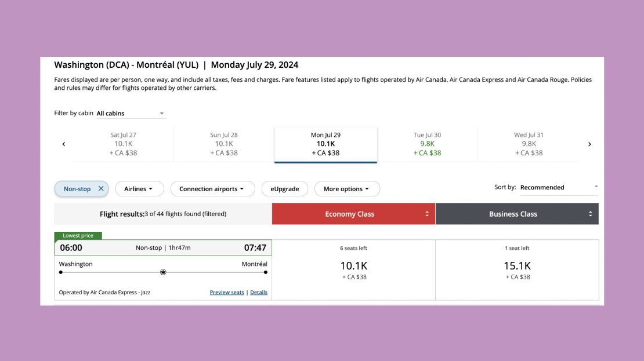This screenshot has height=361, width=644.
Task: Expand the Airlines filter dropdown
Action: coord(139,189)
